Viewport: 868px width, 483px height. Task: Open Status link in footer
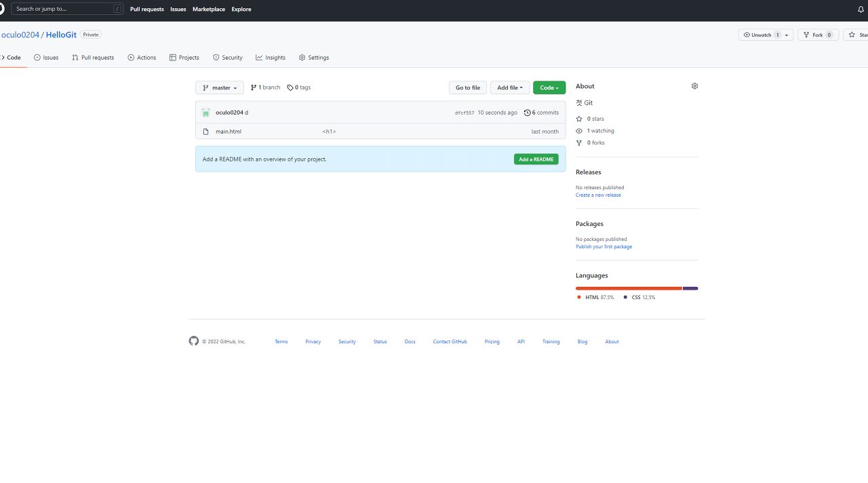[380, 342]
